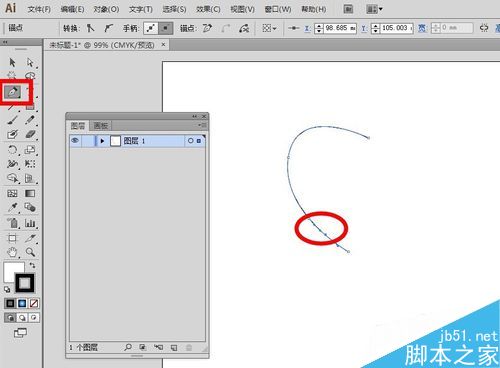Select the Scale tool
Image resolution: width=500 pixels, height=368 pixels.
[30, 149]
